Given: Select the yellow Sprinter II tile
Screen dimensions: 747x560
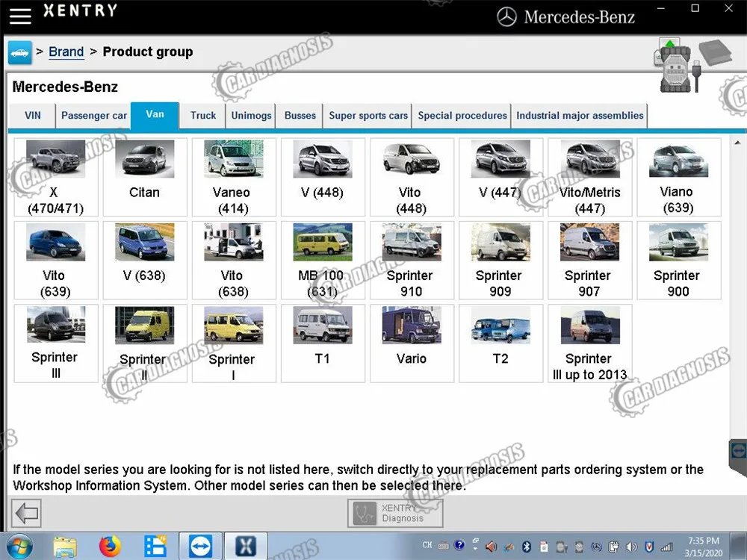Looking at the screenshot, I should coord(145,343).
